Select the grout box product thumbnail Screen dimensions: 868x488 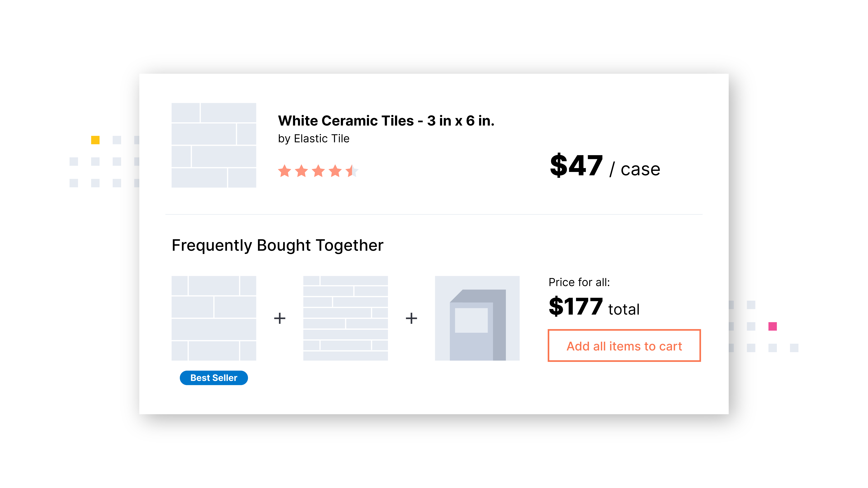[477, 318]
